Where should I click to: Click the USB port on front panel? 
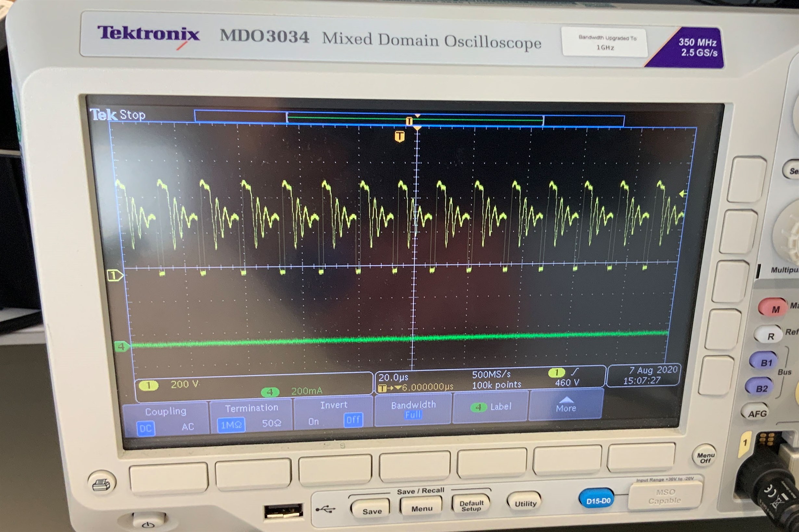284,510
